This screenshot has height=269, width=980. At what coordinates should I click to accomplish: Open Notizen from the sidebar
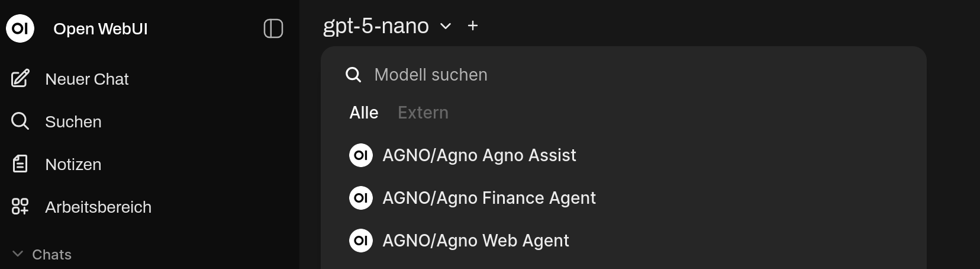pos(73,164)
